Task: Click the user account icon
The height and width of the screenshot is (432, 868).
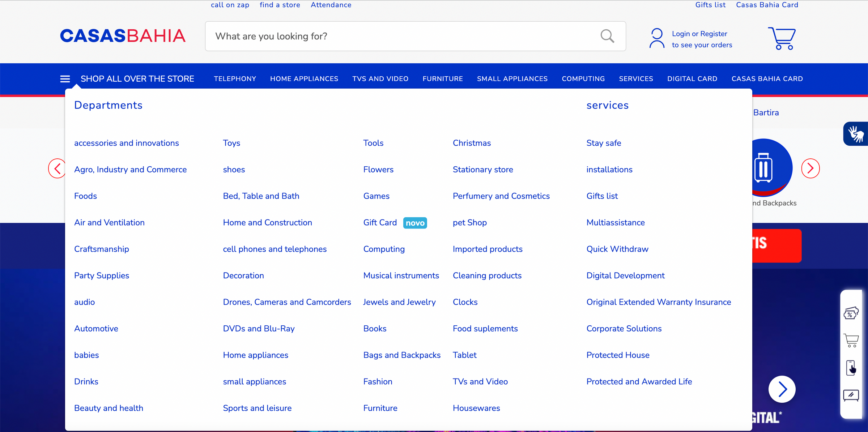Action: (x=657, y=38)
